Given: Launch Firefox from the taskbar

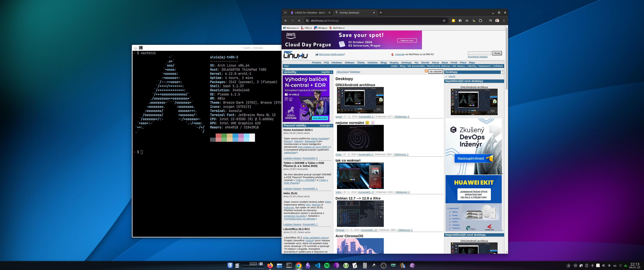Looking at the screenshot, I should click(270, 265).
